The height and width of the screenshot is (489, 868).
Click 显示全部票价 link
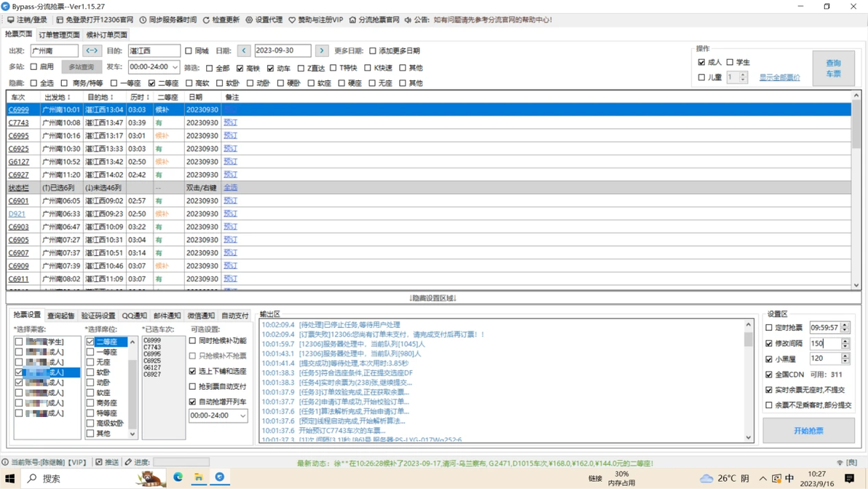click(x=779, y=77)
